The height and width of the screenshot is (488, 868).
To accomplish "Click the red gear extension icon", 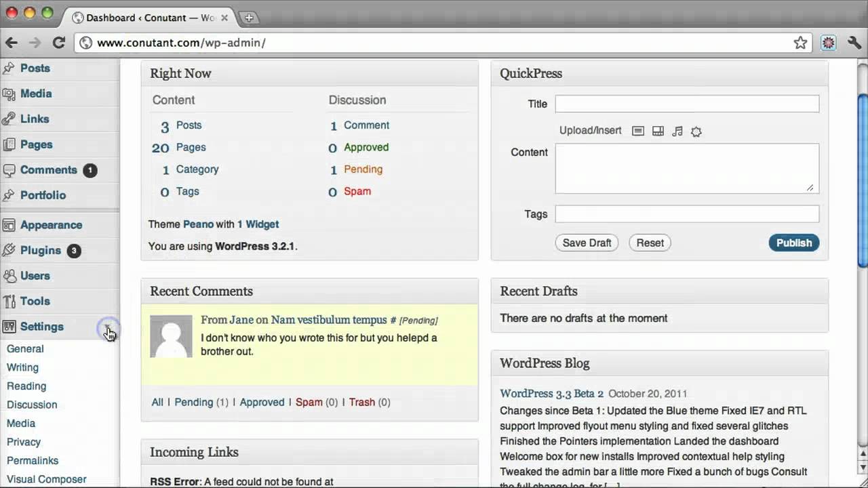I will click(x=829, y=43).
